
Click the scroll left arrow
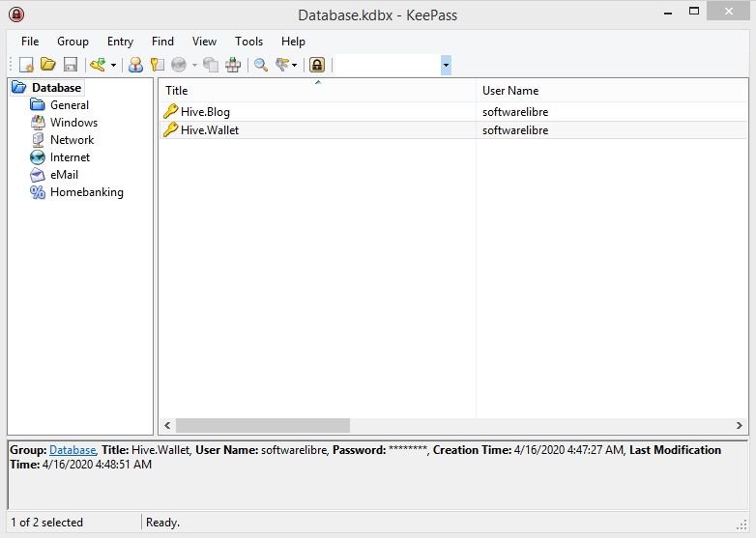click(x=167, y=425)
